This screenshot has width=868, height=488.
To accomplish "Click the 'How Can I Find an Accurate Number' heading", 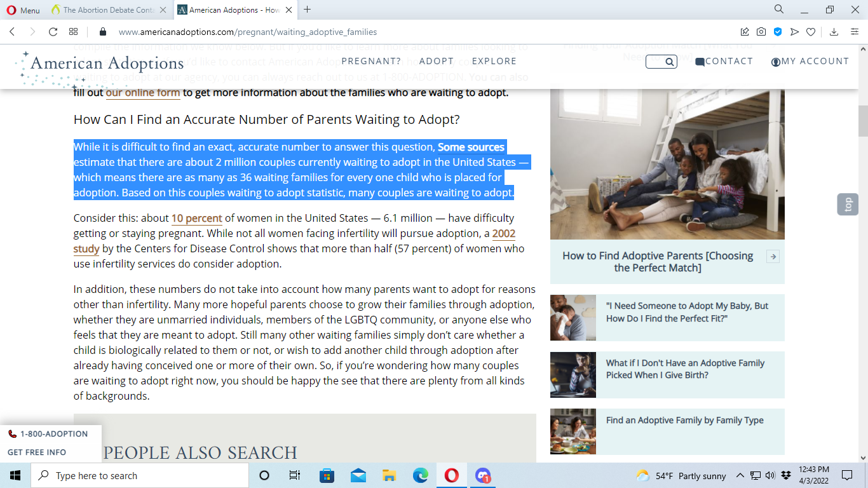I will 266,119.
